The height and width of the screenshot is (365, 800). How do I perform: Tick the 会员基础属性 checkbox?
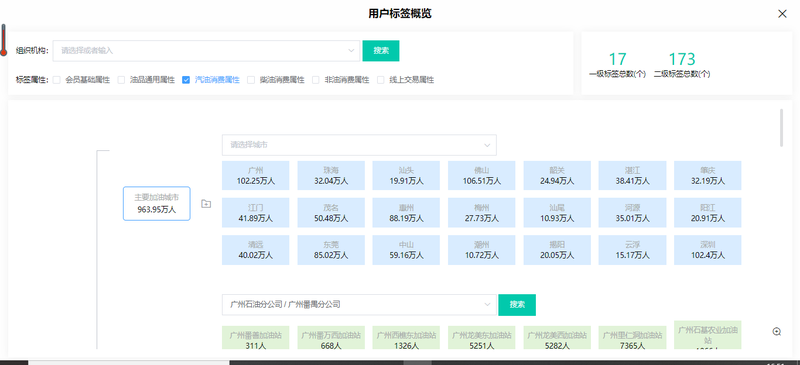pos(57,80)
